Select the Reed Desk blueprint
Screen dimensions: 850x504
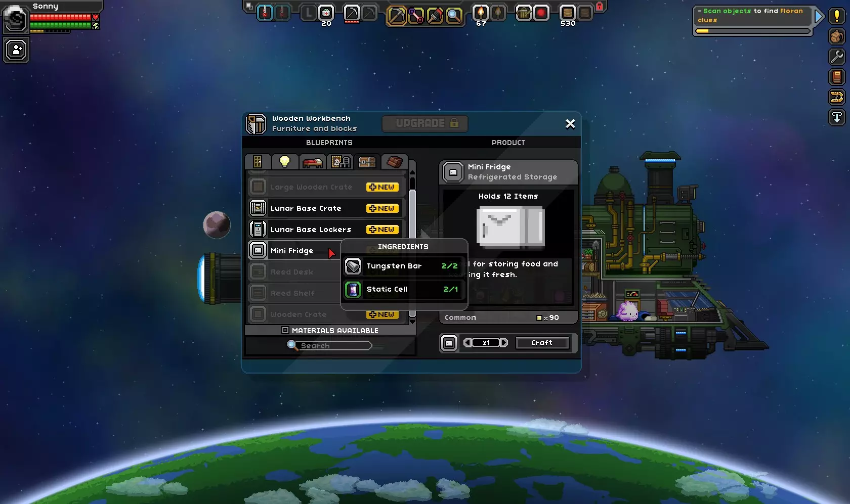pos(294,272)
